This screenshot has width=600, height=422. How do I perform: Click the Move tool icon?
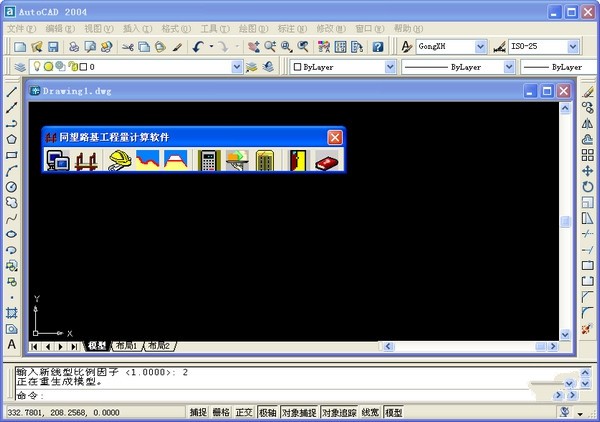(588, 171)
